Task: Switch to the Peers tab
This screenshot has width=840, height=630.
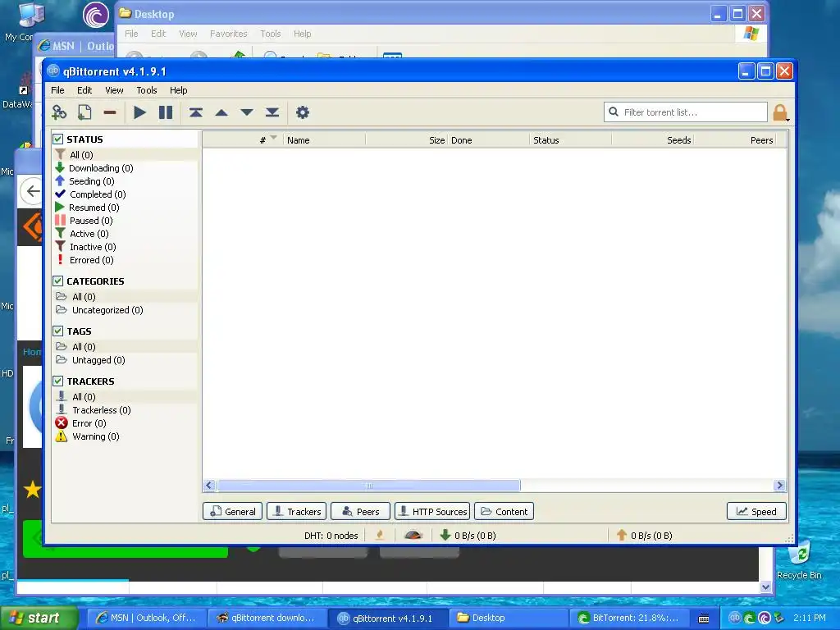Action: (361, 511)
